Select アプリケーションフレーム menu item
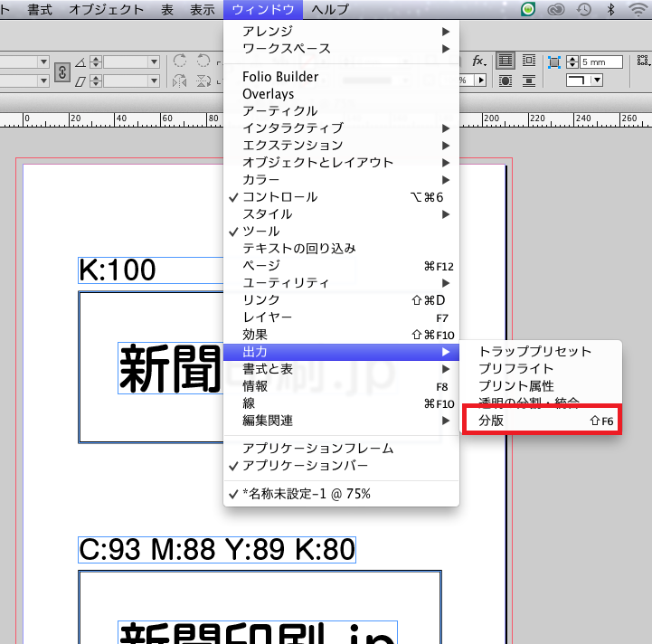652x644 pixels. point(341,449)
